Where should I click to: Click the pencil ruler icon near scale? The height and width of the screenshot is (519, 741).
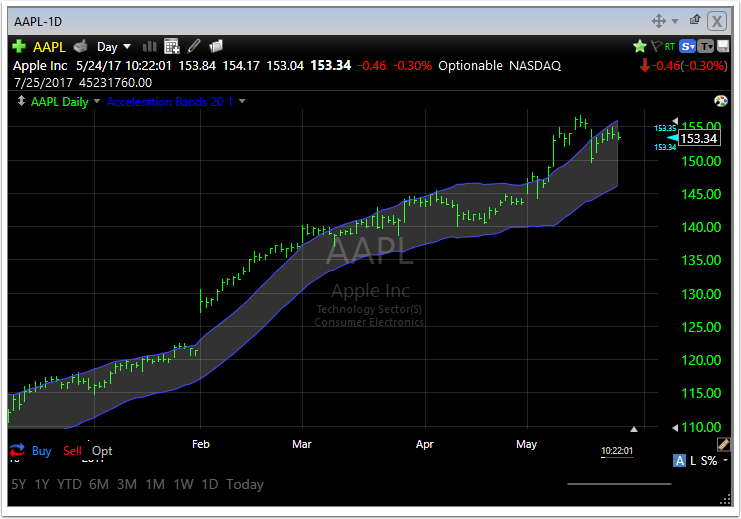[x=723, y=444]
